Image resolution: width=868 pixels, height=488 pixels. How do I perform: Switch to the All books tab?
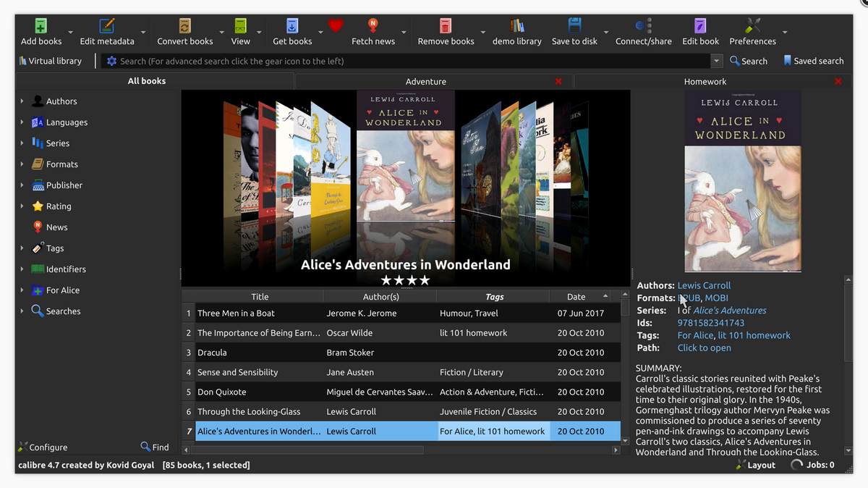pos(147,81)
